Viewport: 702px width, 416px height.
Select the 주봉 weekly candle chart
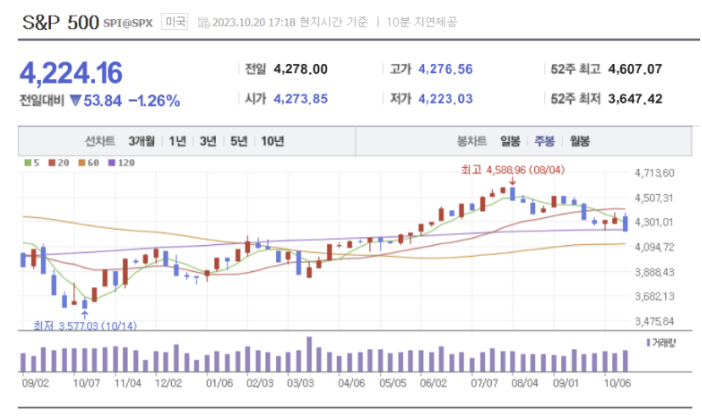click(x=544, y=142)
